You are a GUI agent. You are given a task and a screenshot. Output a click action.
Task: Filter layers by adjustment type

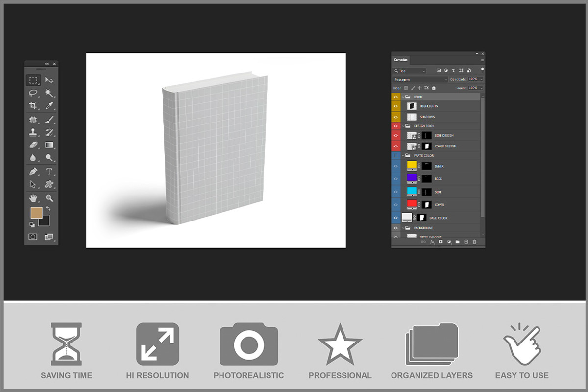tap(446, 71)
